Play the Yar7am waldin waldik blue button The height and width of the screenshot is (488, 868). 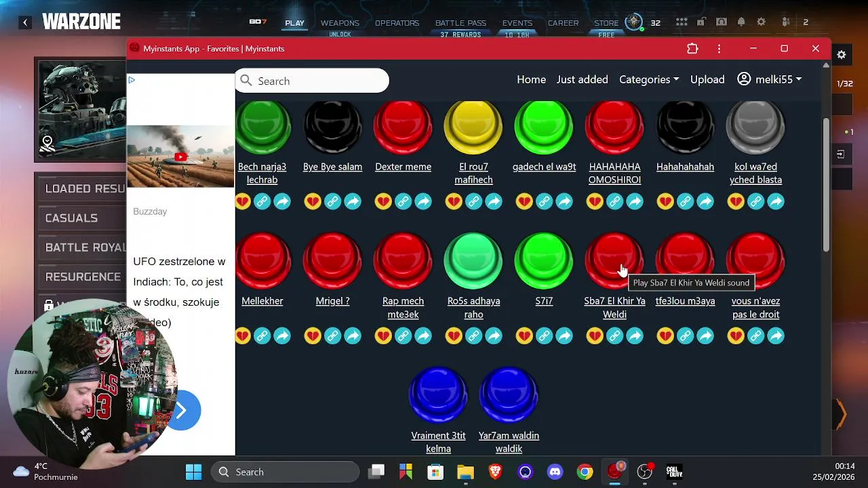point(509,395)
